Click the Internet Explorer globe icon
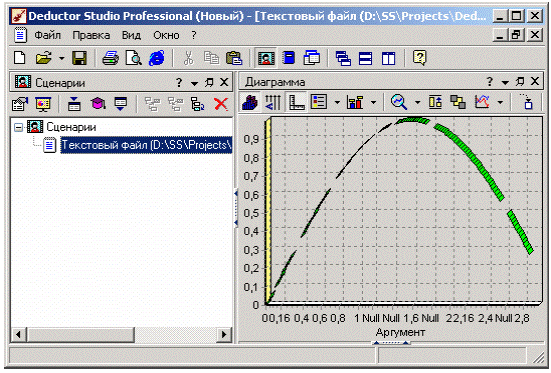Screen dimensions: 551x373 pyautogui.click(x=157, y=58)
